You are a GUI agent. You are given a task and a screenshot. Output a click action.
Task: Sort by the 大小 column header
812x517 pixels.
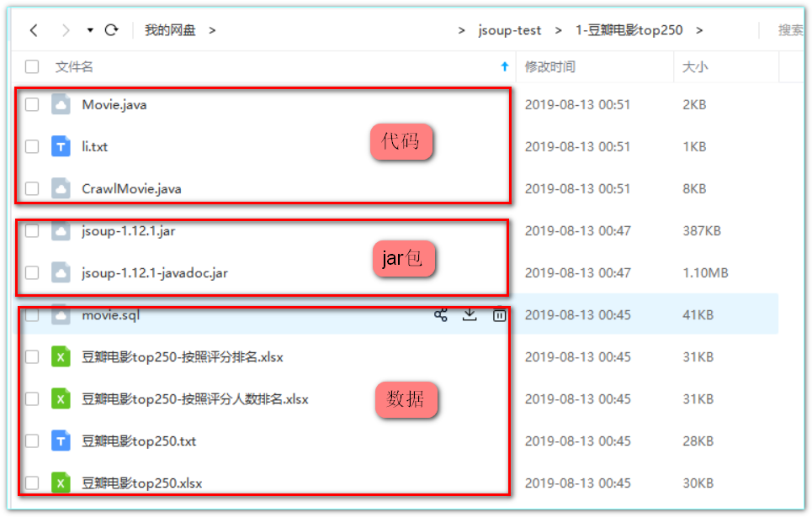[695, 66]
